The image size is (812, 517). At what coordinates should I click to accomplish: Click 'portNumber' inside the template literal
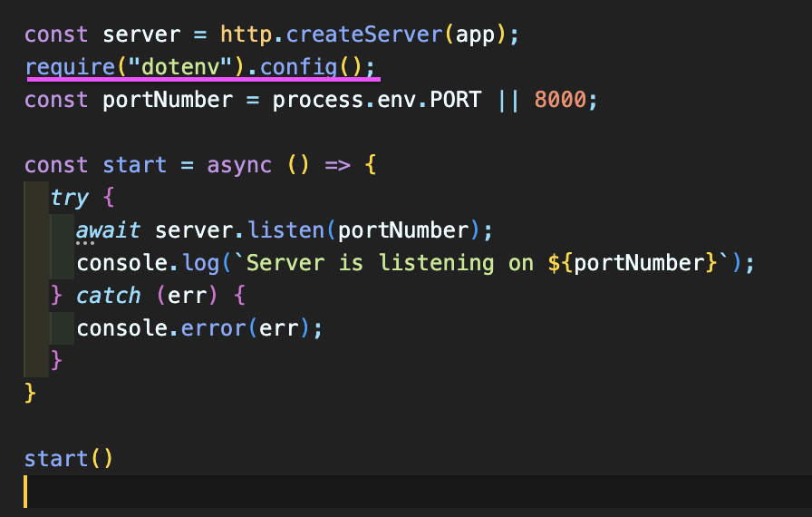(x=639, y=263)
